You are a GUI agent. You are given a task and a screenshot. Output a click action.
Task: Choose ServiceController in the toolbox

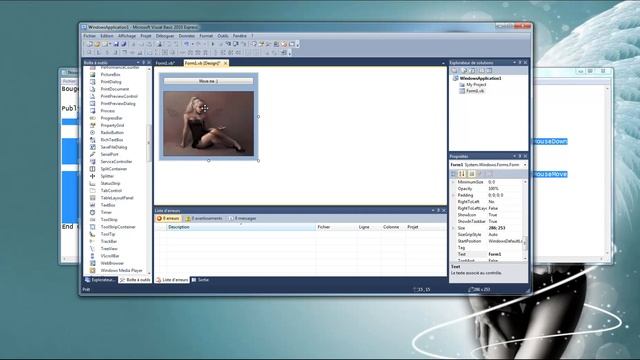coord(116,162)
